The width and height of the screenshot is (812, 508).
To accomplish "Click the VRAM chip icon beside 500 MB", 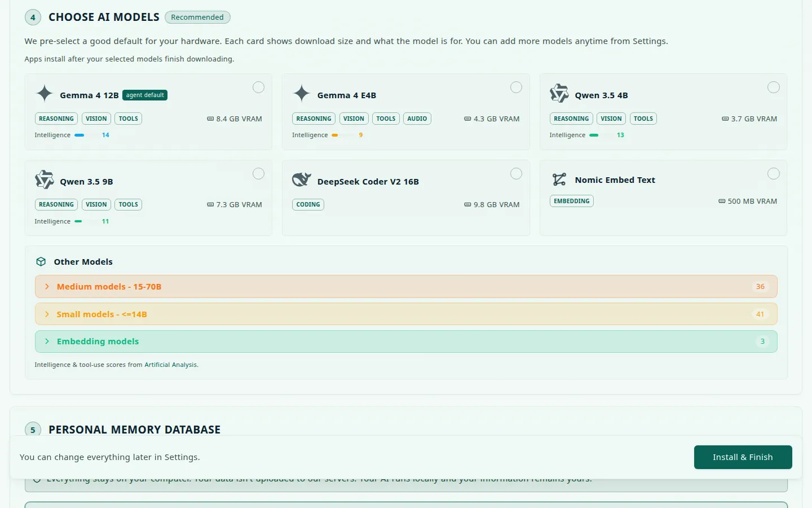I will [722, 202].
